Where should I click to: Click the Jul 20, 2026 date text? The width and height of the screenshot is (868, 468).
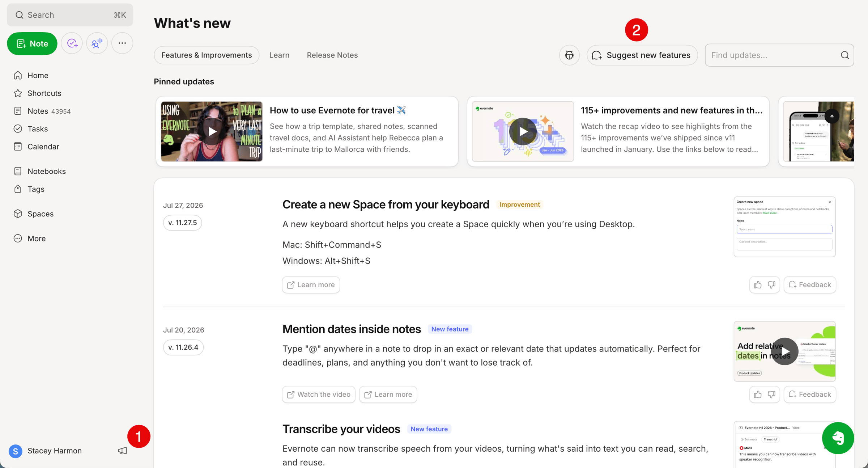[184, 330]
